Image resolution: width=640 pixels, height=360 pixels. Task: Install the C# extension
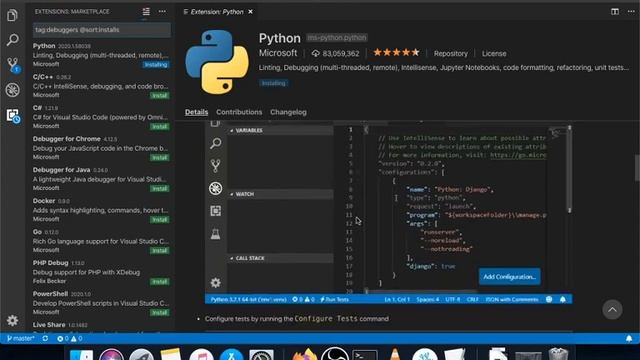click(x=160, y=127)
